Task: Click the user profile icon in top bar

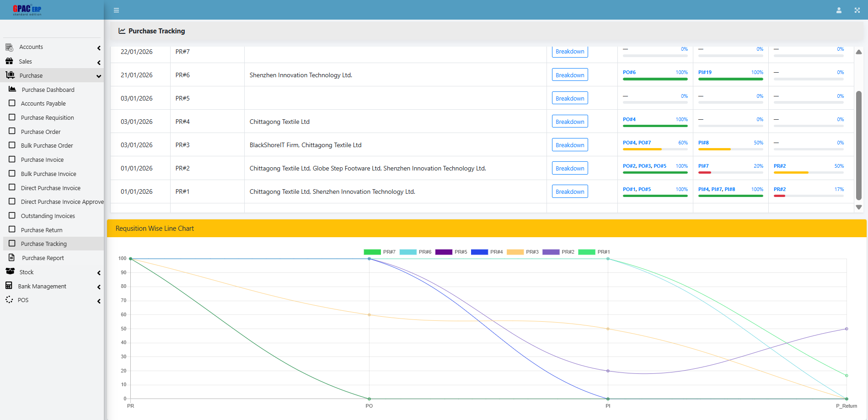Action: (x=839, y=10)
